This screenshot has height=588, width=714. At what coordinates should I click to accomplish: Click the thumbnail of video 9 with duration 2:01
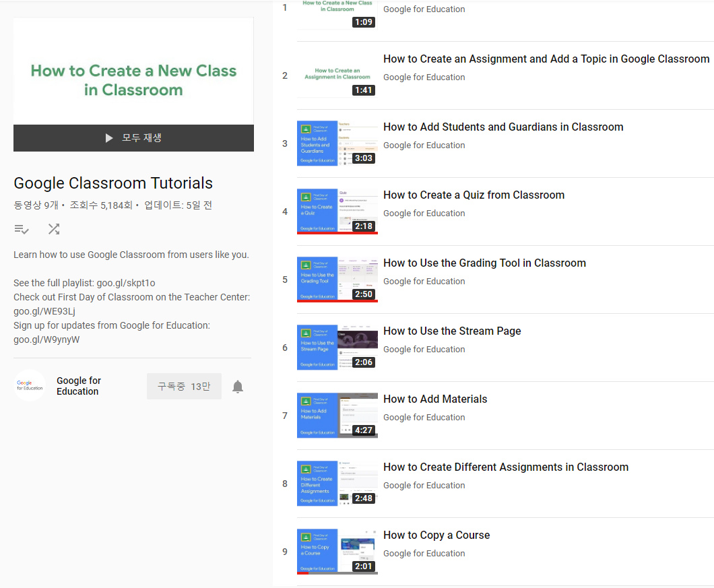[337, 552]
